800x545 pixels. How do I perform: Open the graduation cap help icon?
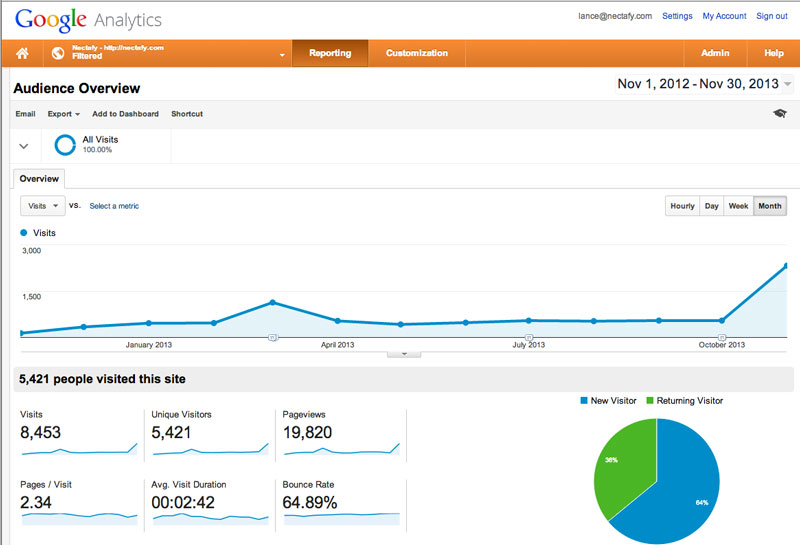pos(780,113)
